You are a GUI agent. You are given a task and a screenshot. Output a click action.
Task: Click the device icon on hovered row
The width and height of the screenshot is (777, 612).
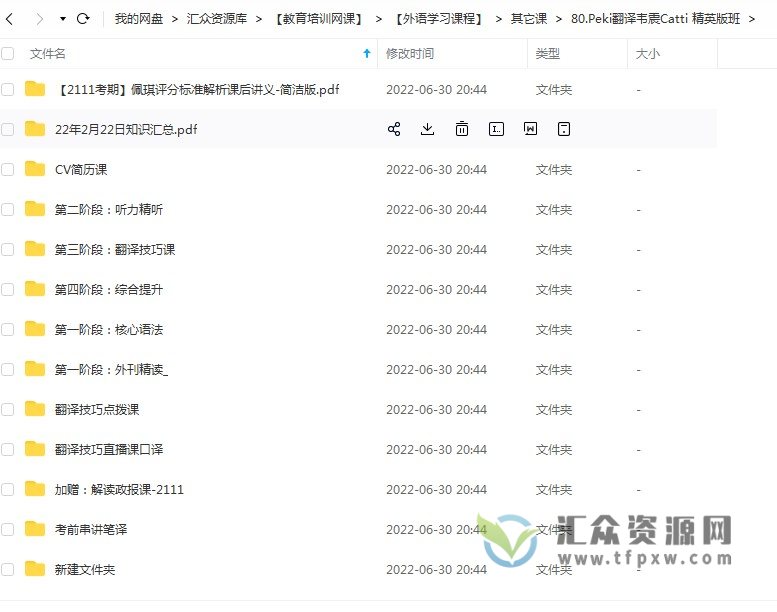[564, 129]
